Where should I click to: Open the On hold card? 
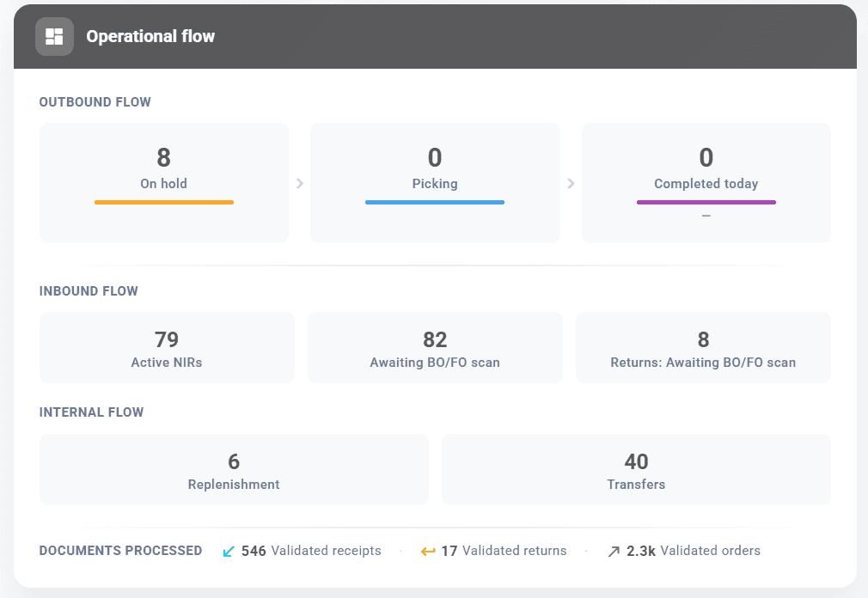164,182
